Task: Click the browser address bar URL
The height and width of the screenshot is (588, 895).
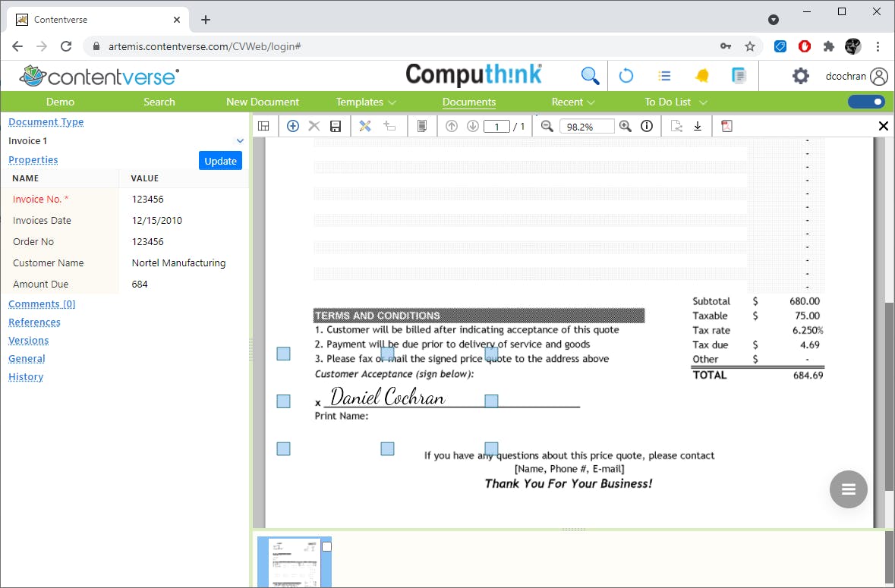Action: click(204, 46)
